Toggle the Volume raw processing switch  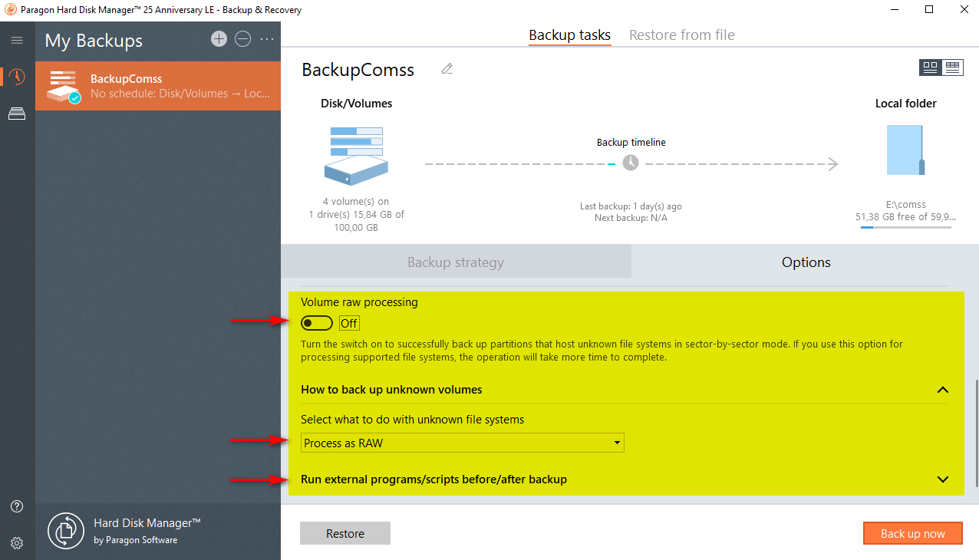click(x=317, y=323)
